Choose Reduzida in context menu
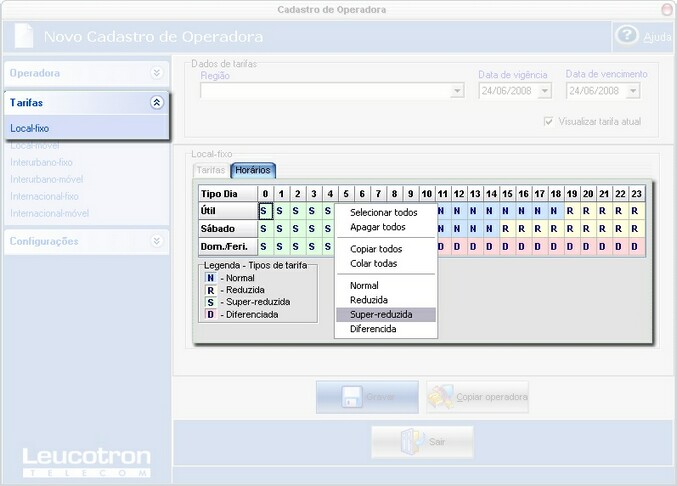This screenshot has height=486, width=677. pyautogui.click(x=369, y=300)
